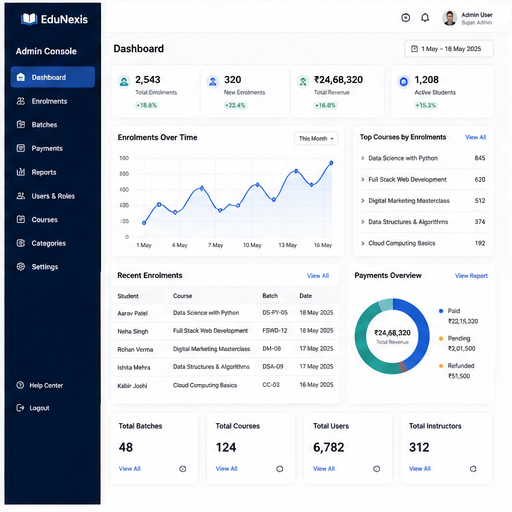Click the Enrolments people icon in sidebar
This screenshot has width=512, height=512.
click(x=21, y=101)
